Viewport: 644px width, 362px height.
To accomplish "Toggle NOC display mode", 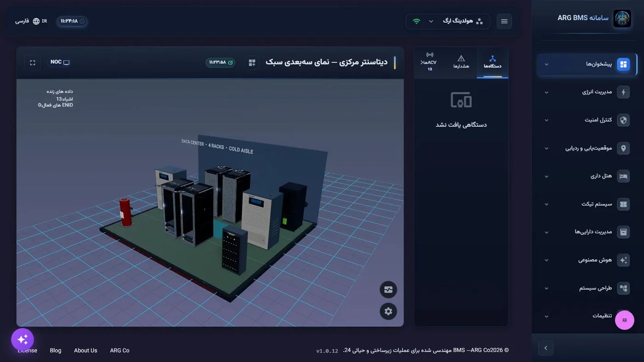I will (60, 62).
